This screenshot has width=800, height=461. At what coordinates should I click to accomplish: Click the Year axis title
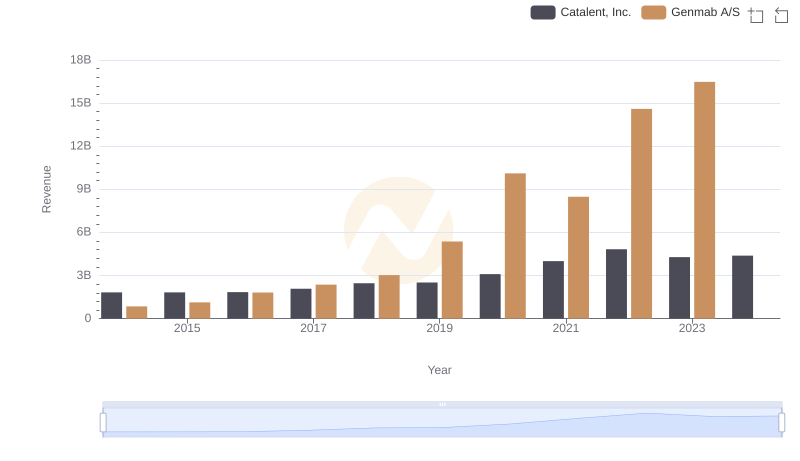[x=439, y=370]
